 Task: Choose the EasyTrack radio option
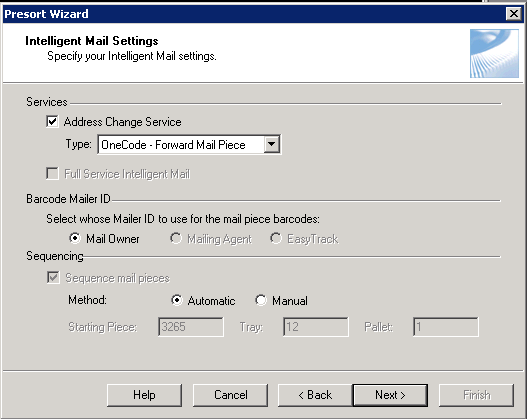[276, 238]
